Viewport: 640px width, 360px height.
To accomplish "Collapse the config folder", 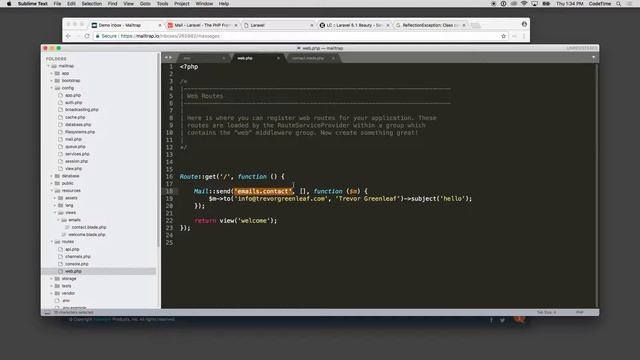I will [x=52, y=88].
